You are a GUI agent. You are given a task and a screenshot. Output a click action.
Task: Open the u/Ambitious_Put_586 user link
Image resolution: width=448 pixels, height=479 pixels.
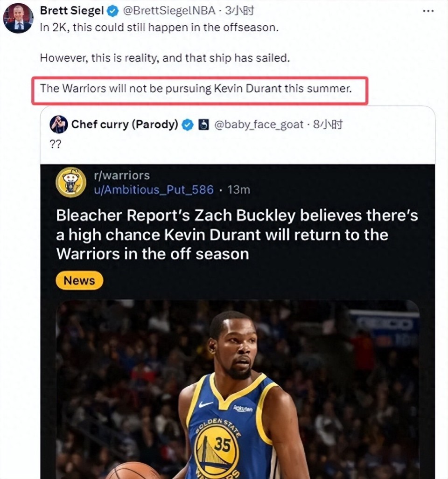pos(154,190)
